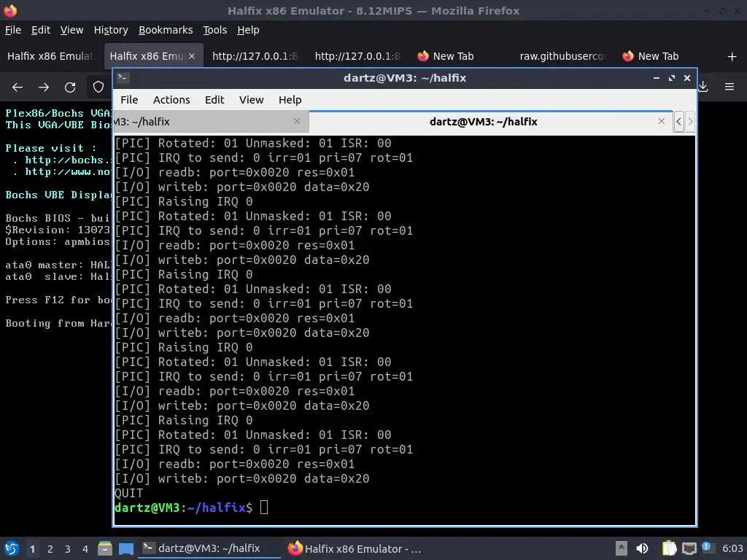The image size is (747, 560).
Task: Switch to workspace 1
Action: [32, 549]
